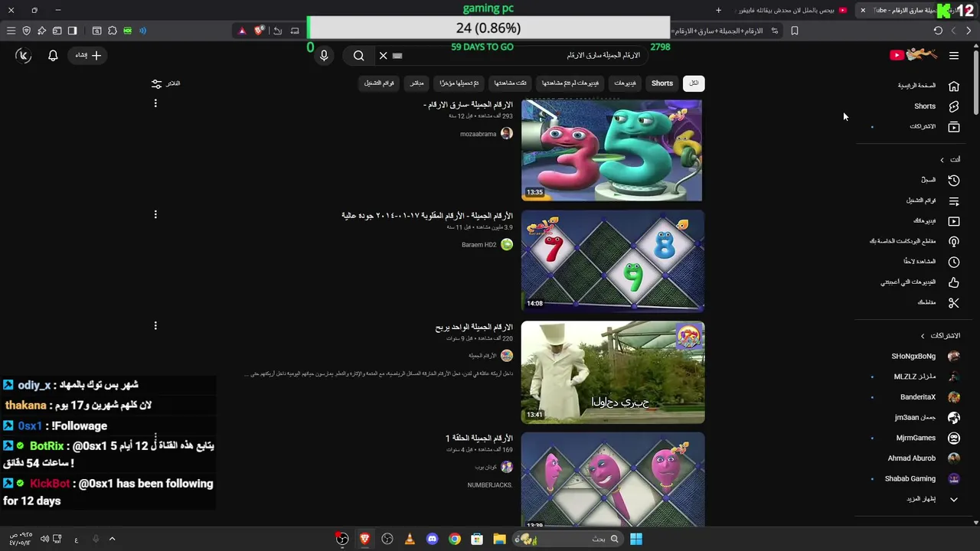The image size is (980, 551).
Task: Open search Filters (الفلاتر)
Action: point(166,83)
